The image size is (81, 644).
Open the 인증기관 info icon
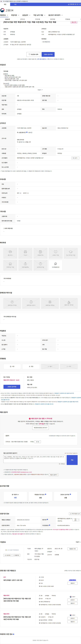[x=48, y=520]
